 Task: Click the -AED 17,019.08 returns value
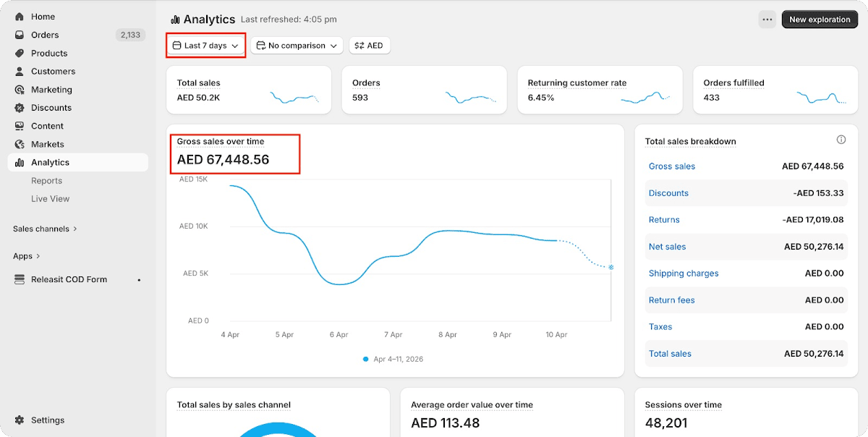point(814,220)
